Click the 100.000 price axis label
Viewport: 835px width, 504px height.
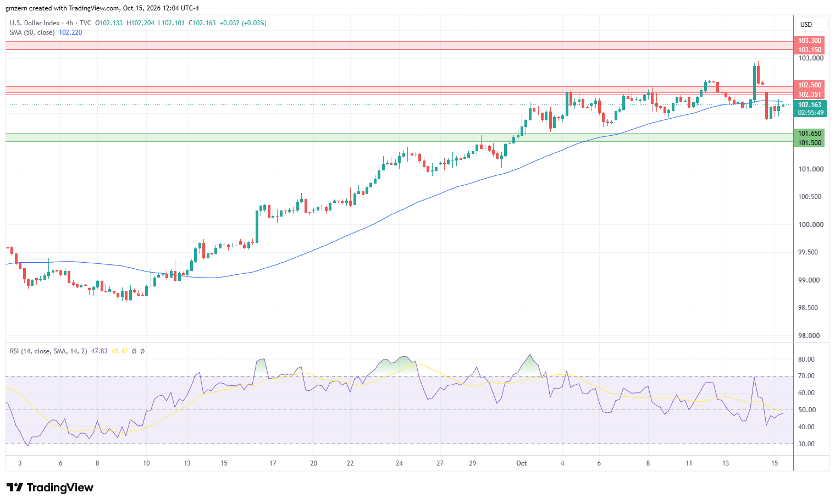(811, 225)
